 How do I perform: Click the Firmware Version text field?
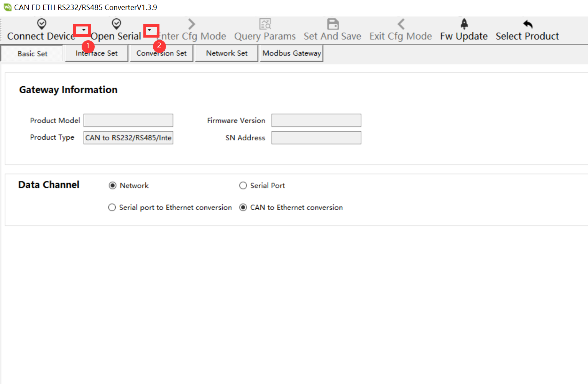coord(316,120)
